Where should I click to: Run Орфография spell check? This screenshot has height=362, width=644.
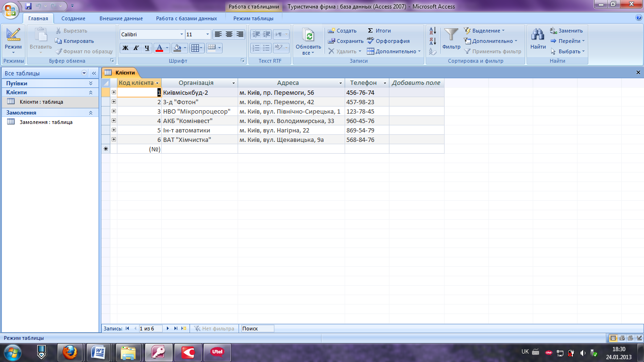pos(388,41)
